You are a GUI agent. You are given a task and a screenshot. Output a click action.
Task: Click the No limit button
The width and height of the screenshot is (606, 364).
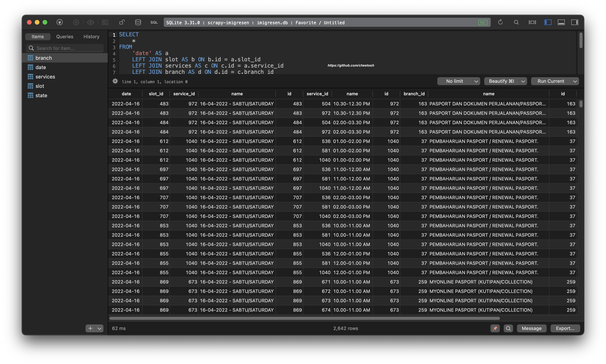pyautogui.click(x=454, y=81)
